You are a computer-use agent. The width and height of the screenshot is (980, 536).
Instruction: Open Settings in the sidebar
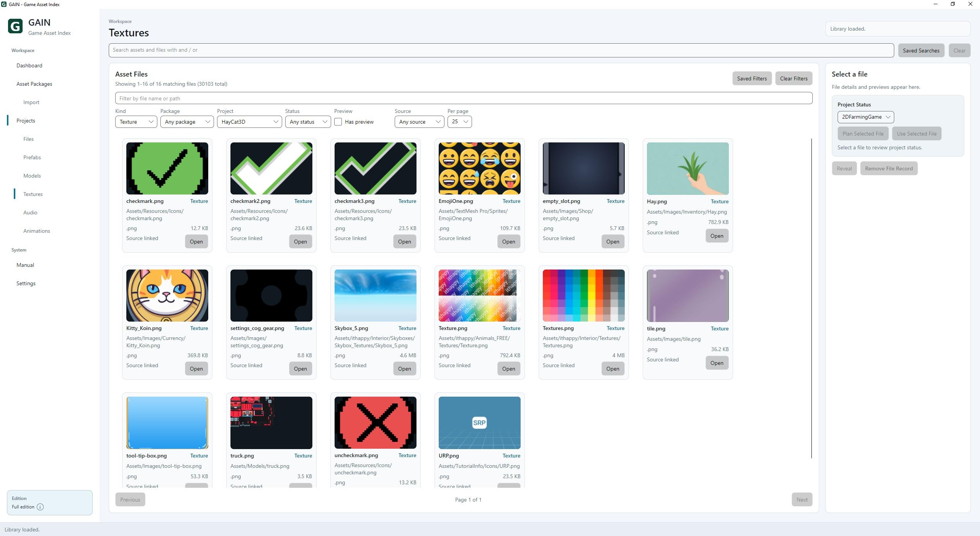coord(26,283)
